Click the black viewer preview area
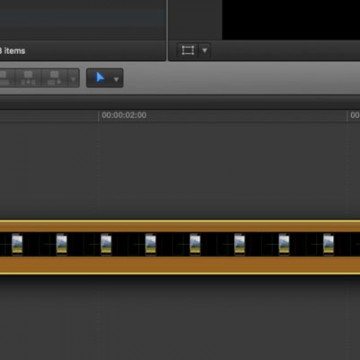Screen dimensions: 360x360 (x=291, y=19)
